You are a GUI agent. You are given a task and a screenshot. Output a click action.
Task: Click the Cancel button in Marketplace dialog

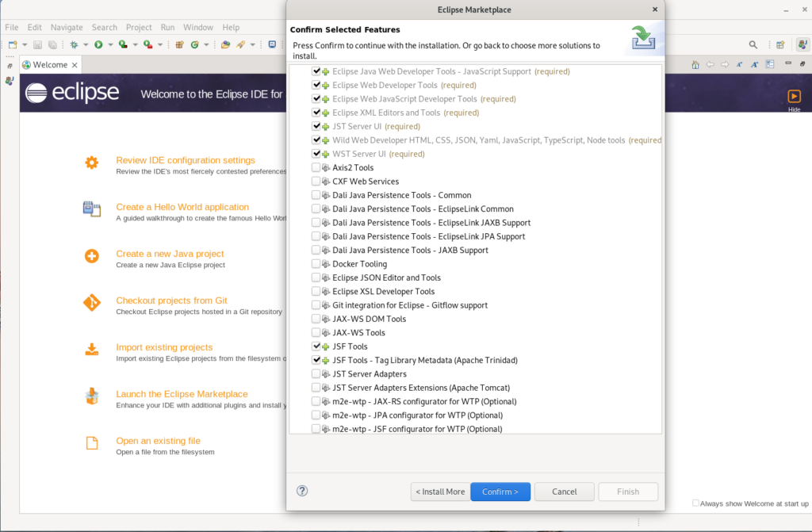564,492
